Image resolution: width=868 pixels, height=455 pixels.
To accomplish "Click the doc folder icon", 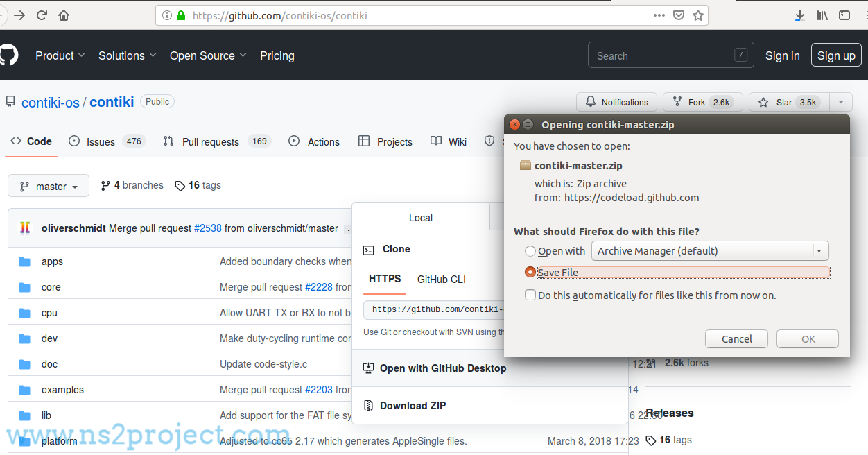I will (x=25, y=364).
